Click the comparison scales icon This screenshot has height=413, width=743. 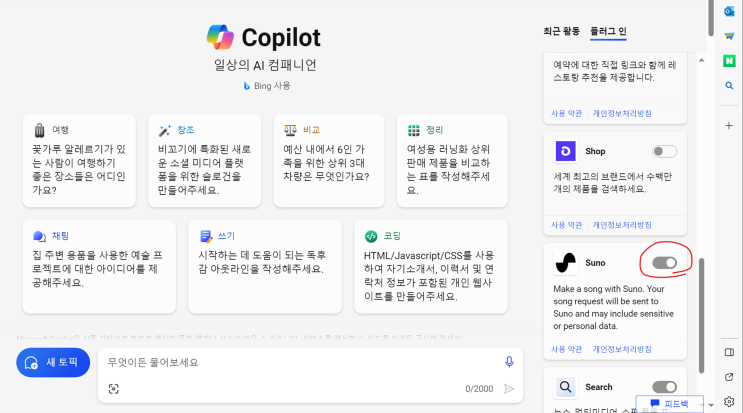tap(290, 130)
